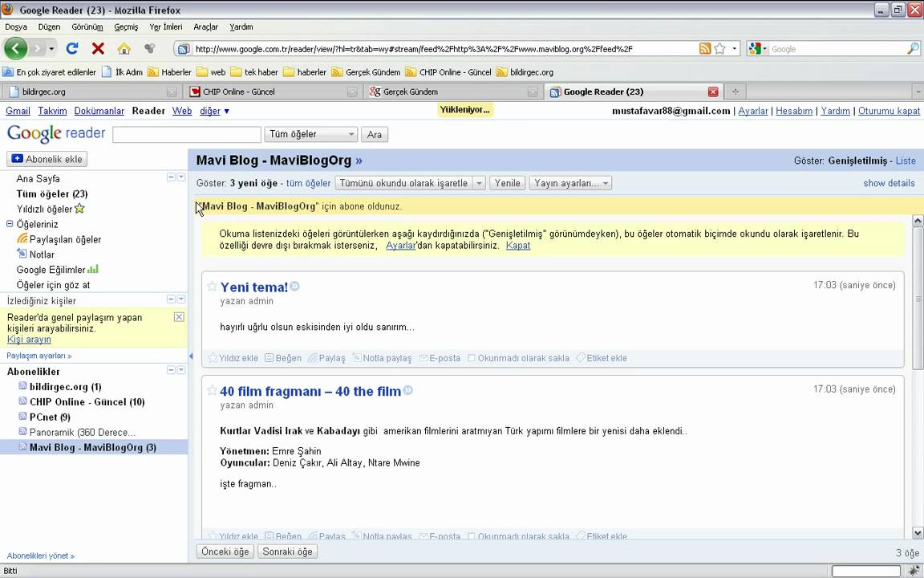
Task: Stop loading with the red X icon
Action: 98,48
